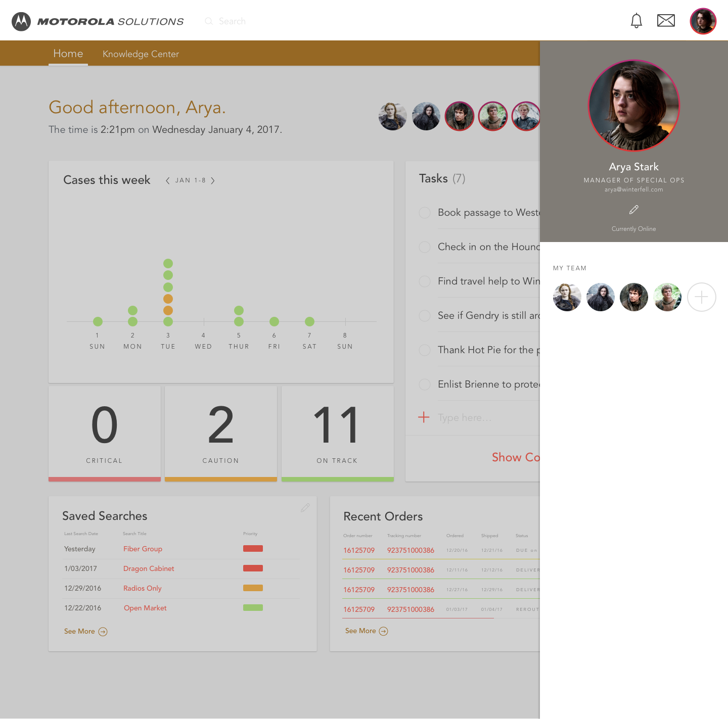Click the plus icon to add a task
The height and width of the screenshot is (719, 728).
click(424, 417)
